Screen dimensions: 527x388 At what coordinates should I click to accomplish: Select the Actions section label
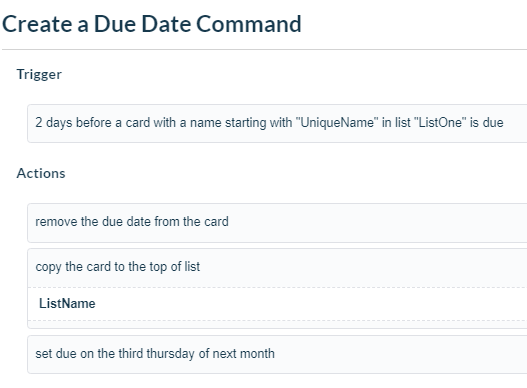(x=41, y=173)
